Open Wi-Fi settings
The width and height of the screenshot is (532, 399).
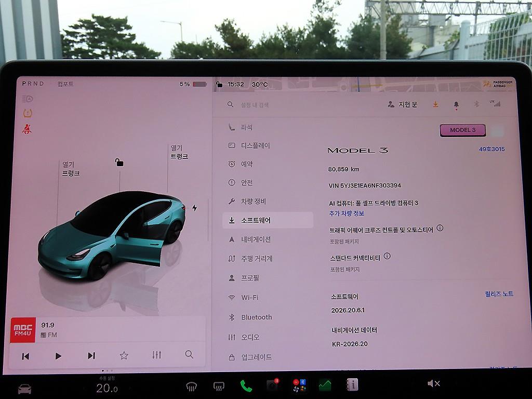(x=243, y=298)
